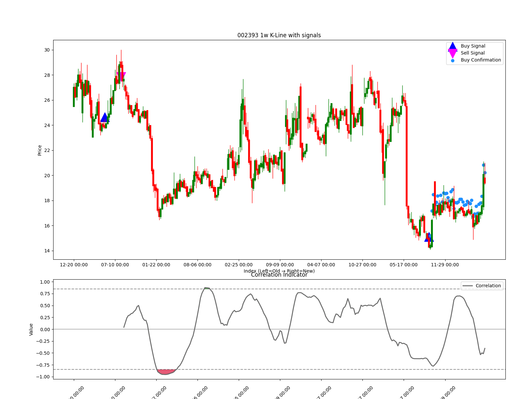Click the correlation axis tick label 0.50

(45, 306)
